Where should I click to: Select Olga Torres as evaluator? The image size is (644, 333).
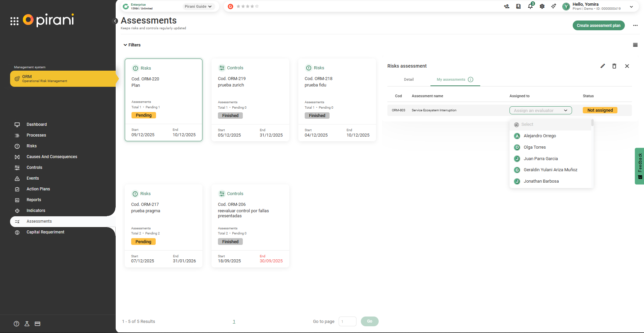534,147
